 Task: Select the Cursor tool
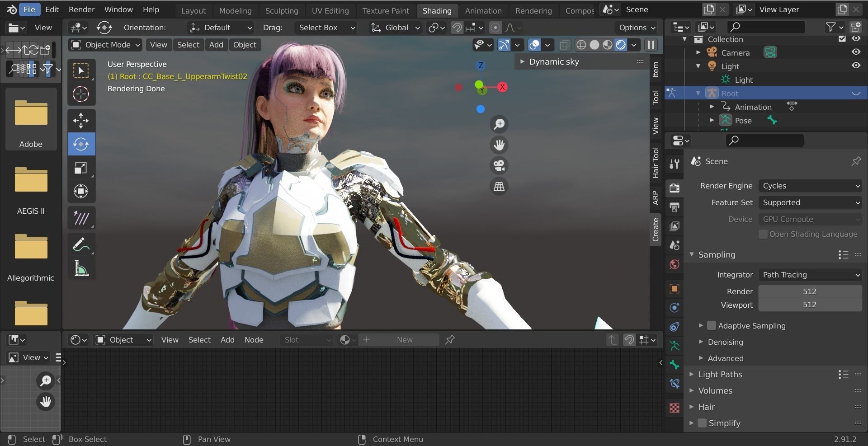click(81, 94)
